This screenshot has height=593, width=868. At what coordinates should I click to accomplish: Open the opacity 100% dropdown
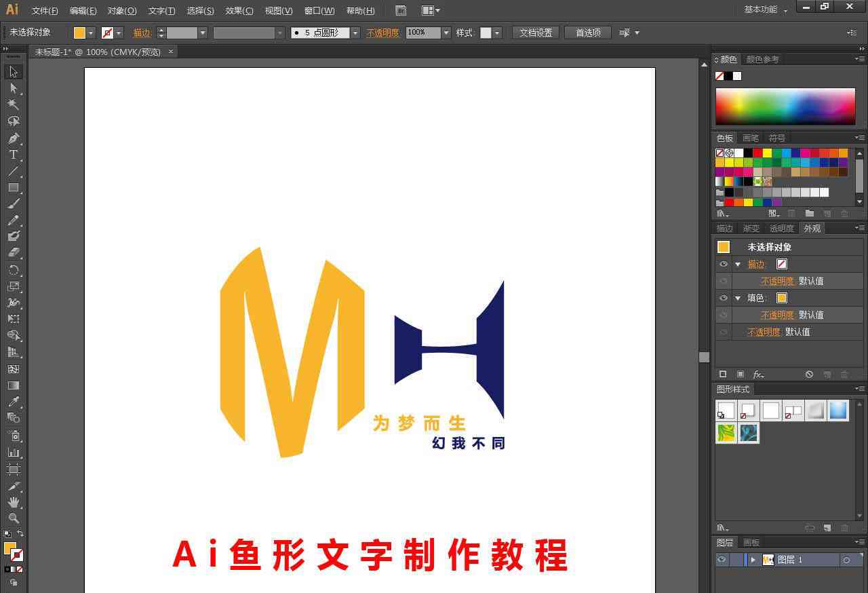click(x=446, y=33)
